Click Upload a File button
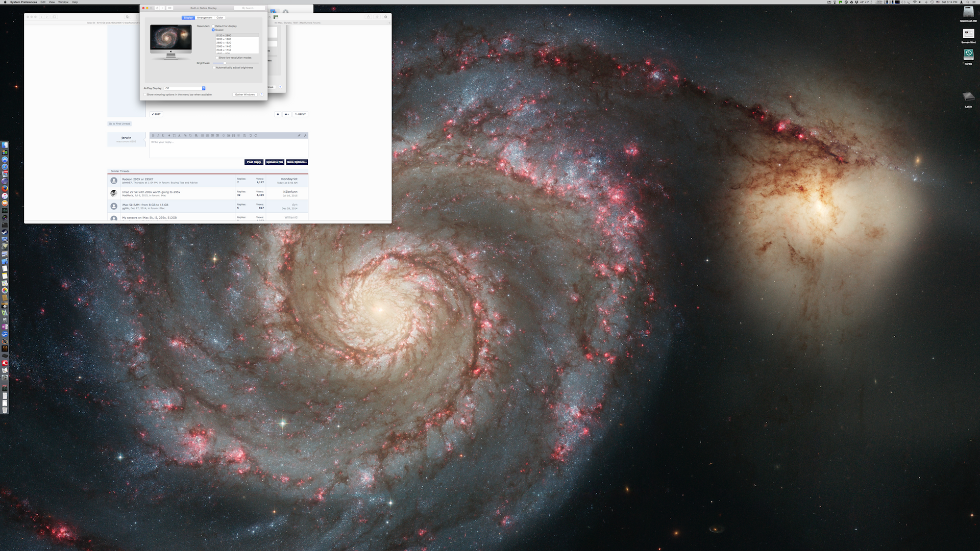Screen dimensions: 980x551 (x=275, y=162)
